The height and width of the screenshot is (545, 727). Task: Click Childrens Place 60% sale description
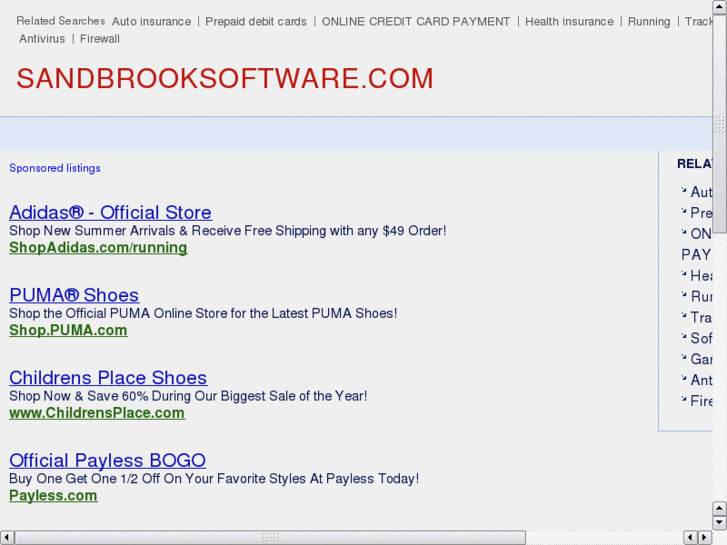pyautogui.click(x=188, y=396)
